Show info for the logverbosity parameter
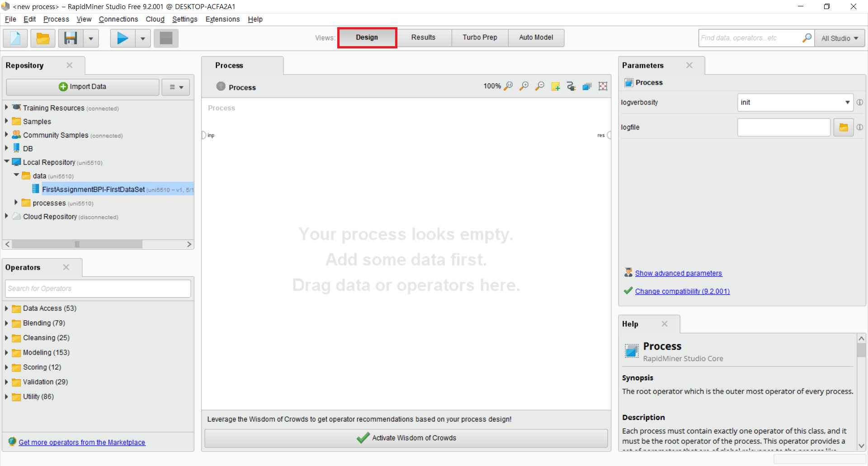The height and width of the screenshot is (466, 868). coord(860,103)
